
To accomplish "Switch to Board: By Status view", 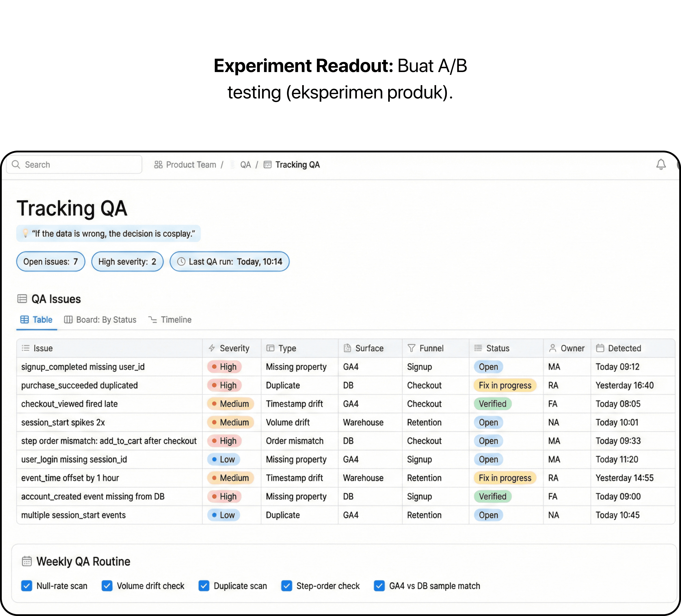I will (x=100, y=320).
